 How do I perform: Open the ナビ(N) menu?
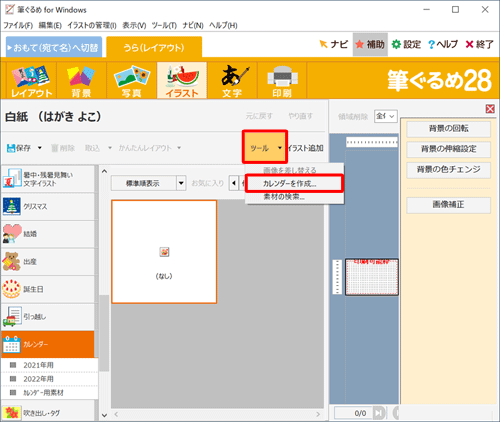click(193, 25)
